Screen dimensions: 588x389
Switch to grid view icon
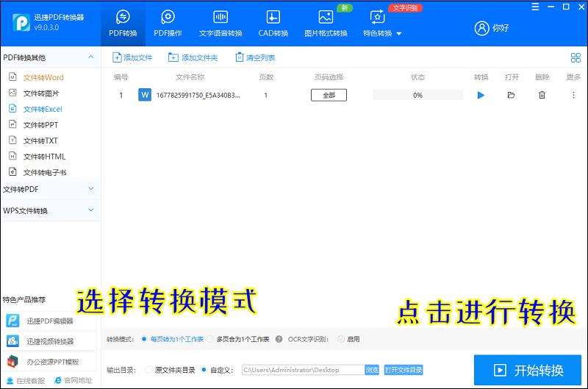point(576,57)
